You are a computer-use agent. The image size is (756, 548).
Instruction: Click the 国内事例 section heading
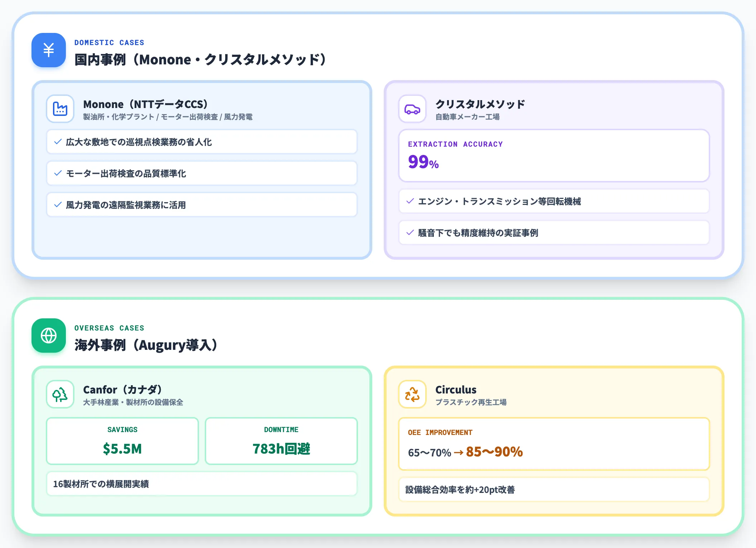coord(200,60)
